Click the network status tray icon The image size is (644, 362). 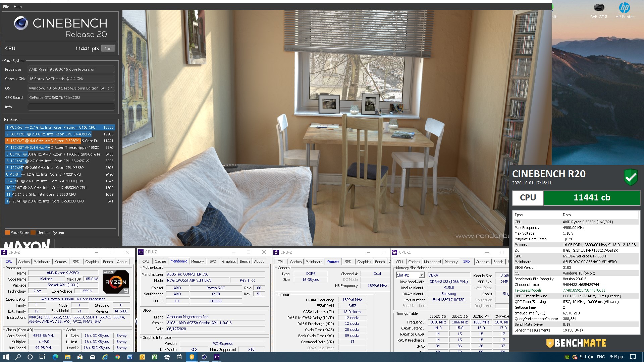point(583,357)
